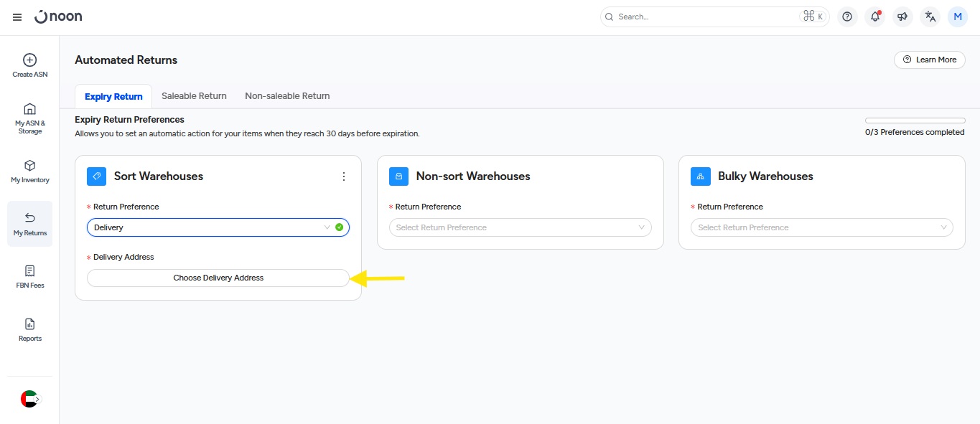This screenshot has width=980, height=424.
Task: Open the hamburger menu
Action: (17, 17)
